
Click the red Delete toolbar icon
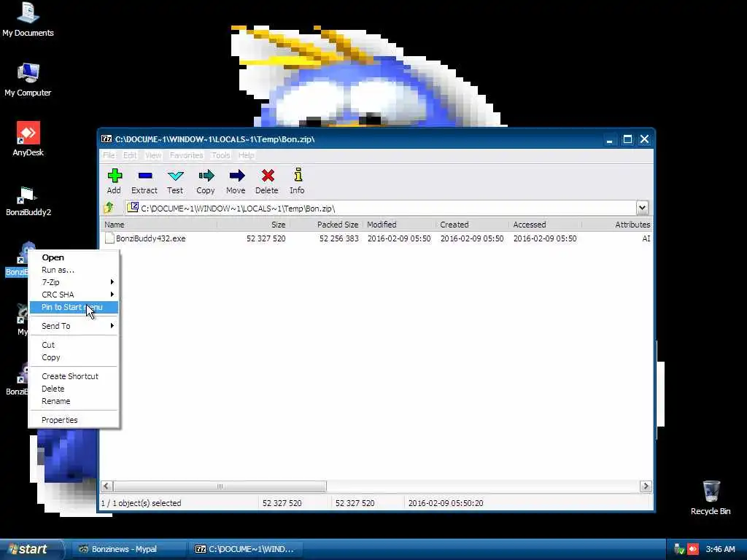267,176
